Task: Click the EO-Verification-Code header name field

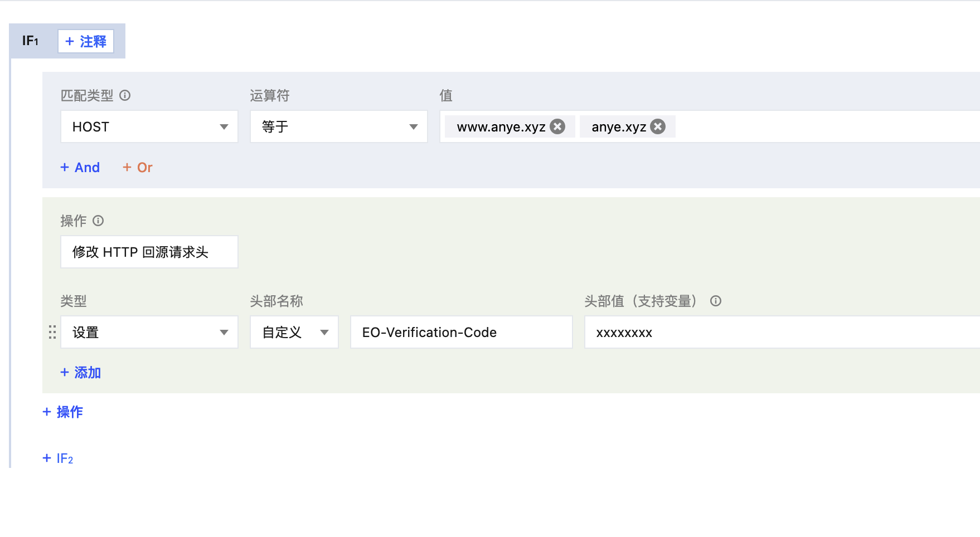Action: point(461,332)
